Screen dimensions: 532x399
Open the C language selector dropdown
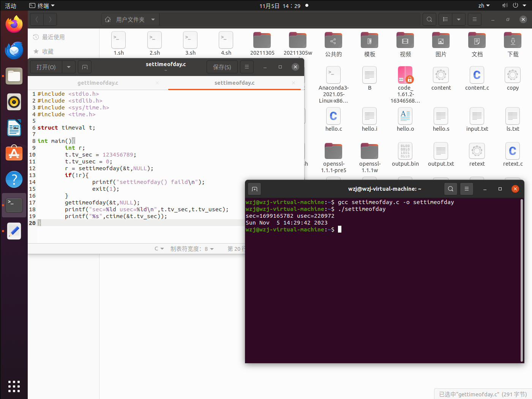(x=159, y=249)
